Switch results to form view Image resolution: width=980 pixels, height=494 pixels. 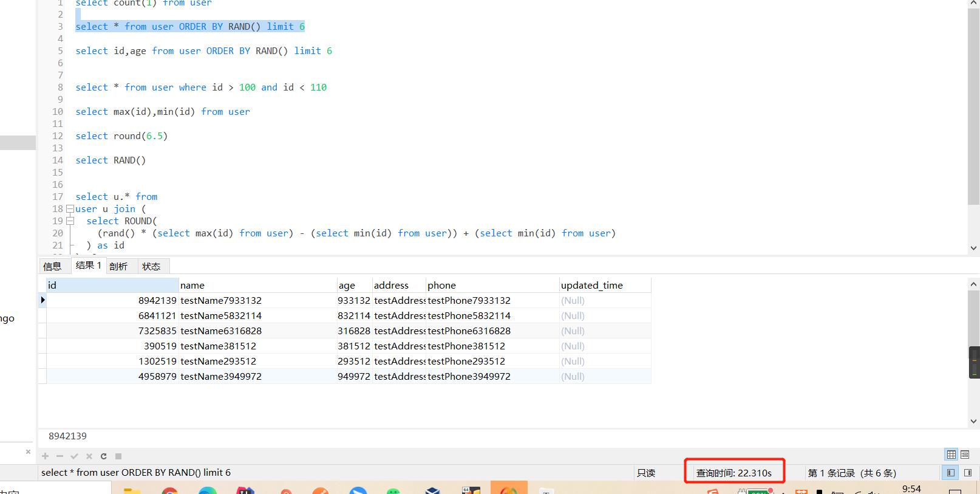pyautogui.click(x=965, y=455)
